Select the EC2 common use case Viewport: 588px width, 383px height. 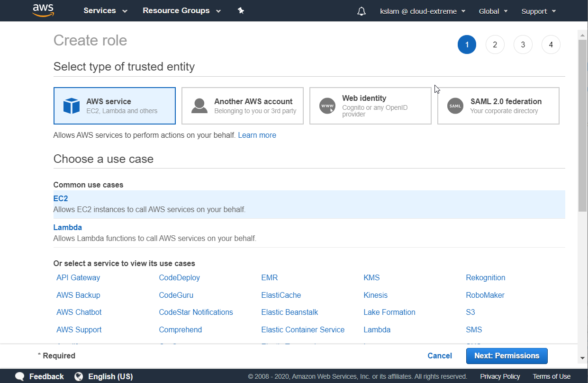click(x=309, y=204)
